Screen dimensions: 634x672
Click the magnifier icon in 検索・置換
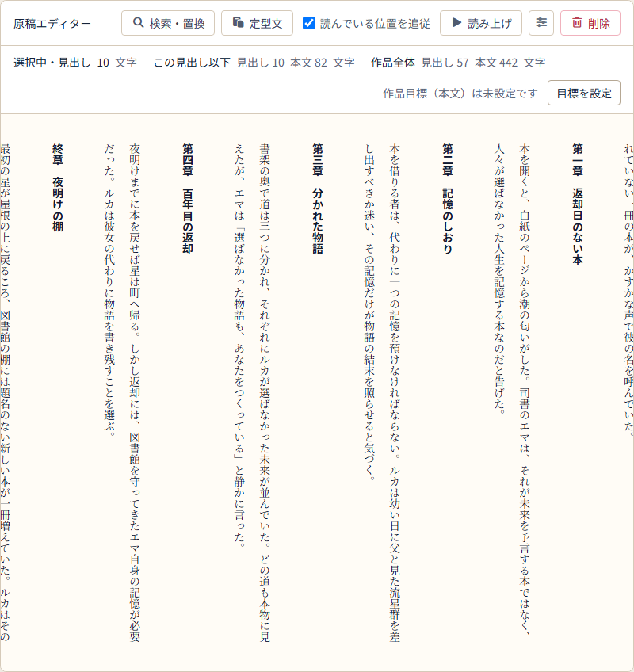click(x=138, y=23)
